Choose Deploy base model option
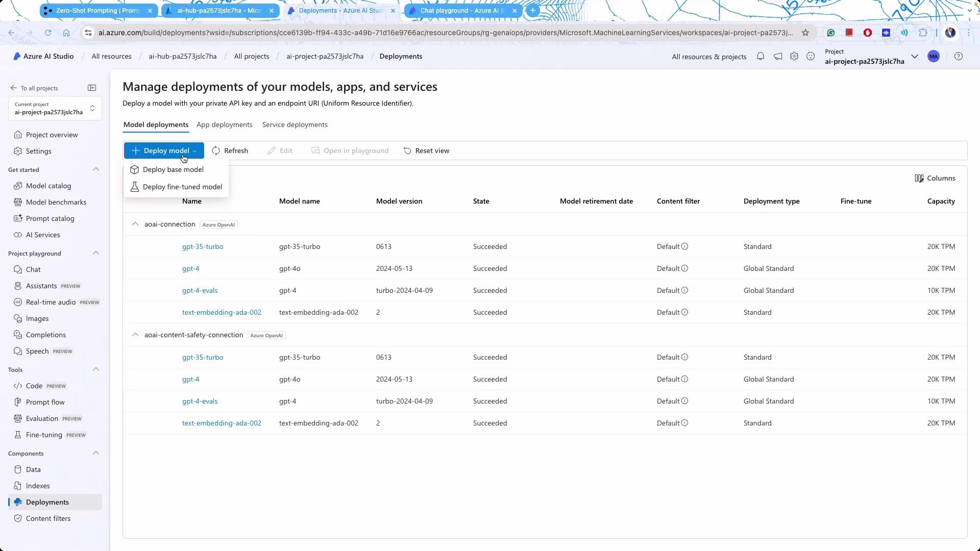Screen dimensions: 980x551 [173, 169]
